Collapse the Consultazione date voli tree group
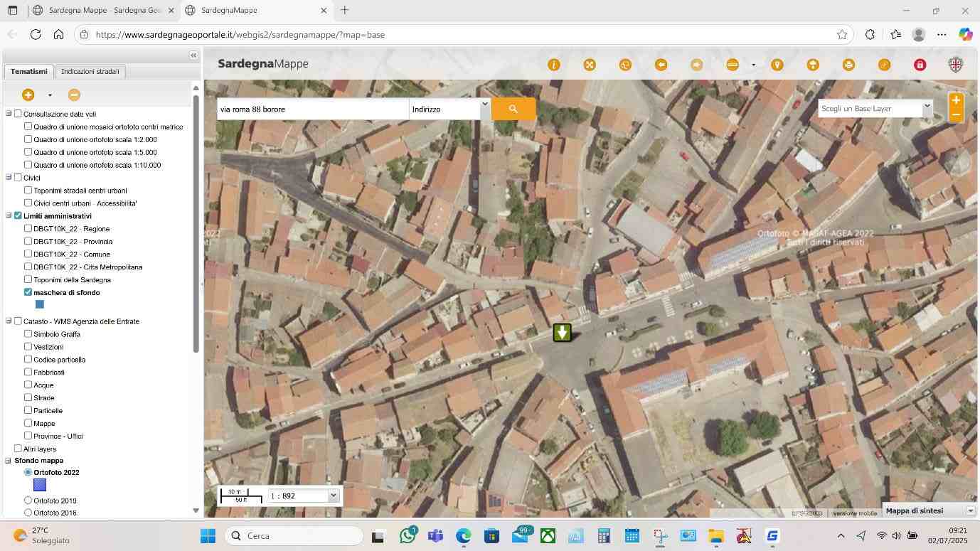This screenshot has width=980, height=551. [9, 114]
